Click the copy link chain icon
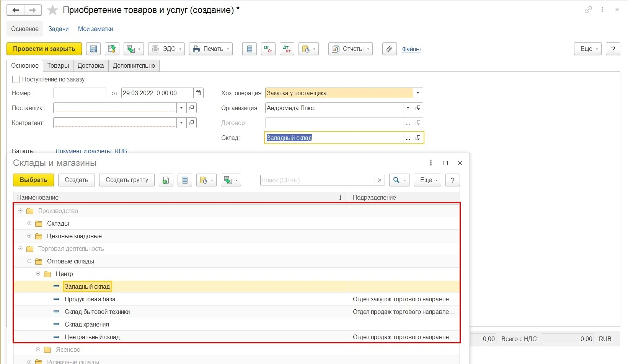 (x=588, y=10)
